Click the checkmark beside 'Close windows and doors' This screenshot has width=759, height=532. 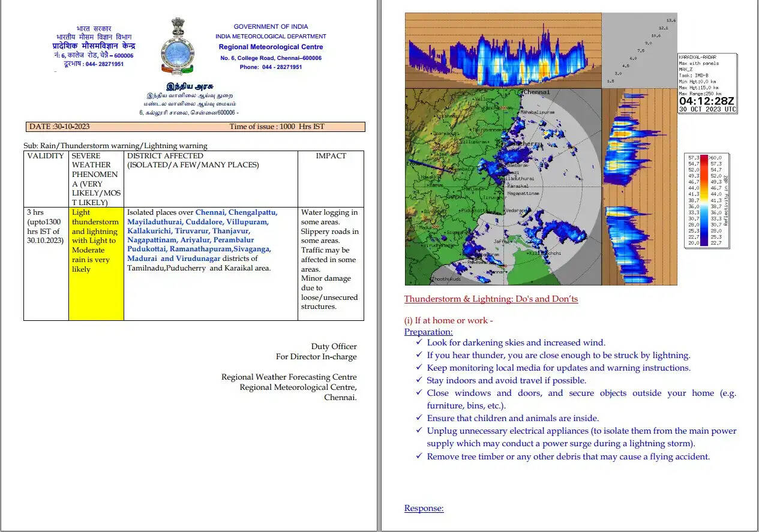[419, 393]
